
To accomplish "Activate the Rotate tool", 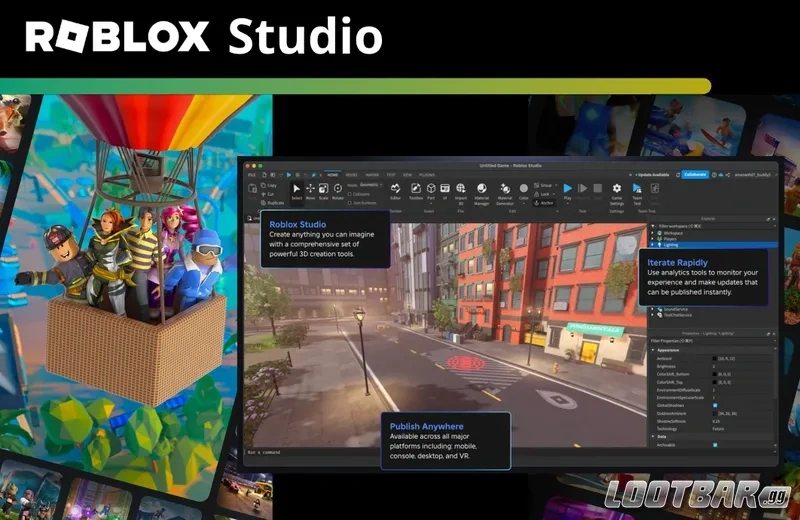I will 338,191.
